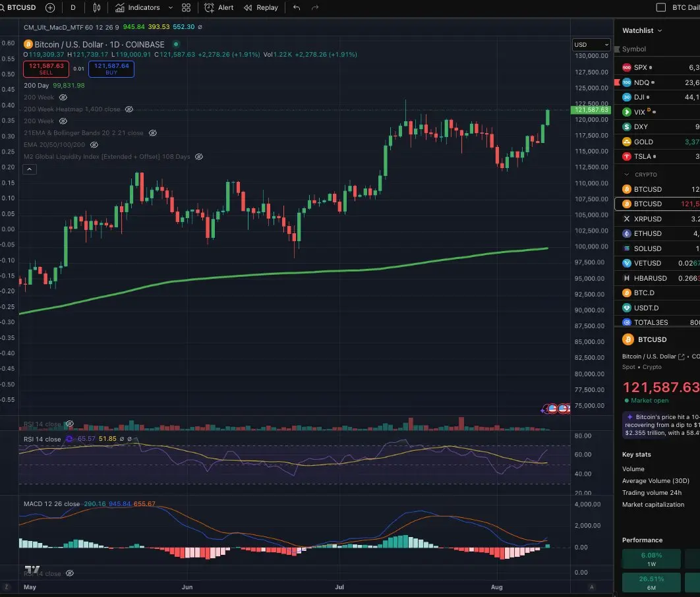Select SOLUSD in the watchlist
Image resolution: width=700 pixels, height=597 pixels.
[x=657, y=248]
